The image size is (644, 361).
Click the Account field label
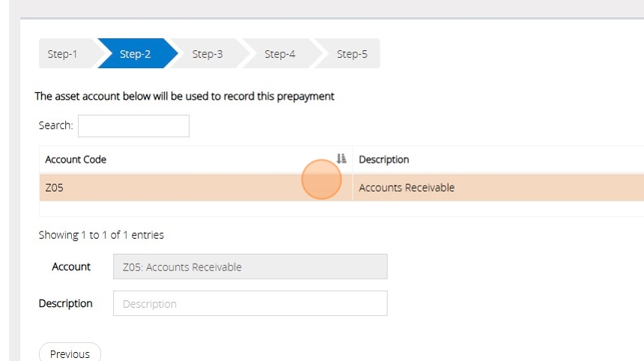pyautogui.click(x=71, y=267)
